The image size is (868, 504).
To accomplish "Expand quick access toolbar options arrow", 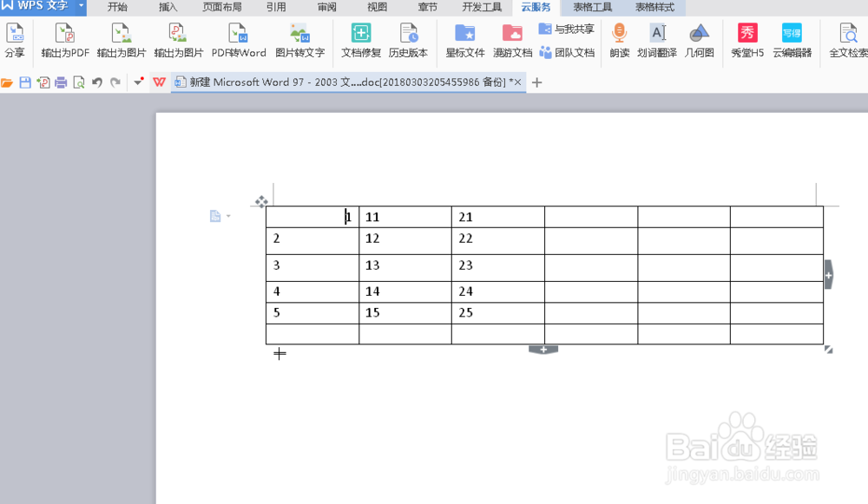I will pos(138,82).
